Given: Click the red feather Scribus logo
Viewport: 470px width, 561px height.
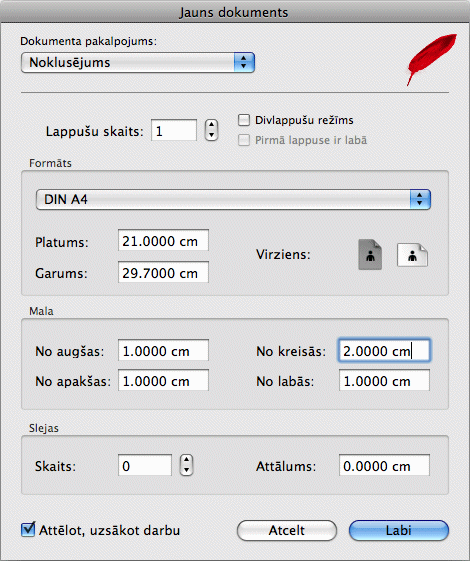Looking at the screenshot, I should [432, 59].
